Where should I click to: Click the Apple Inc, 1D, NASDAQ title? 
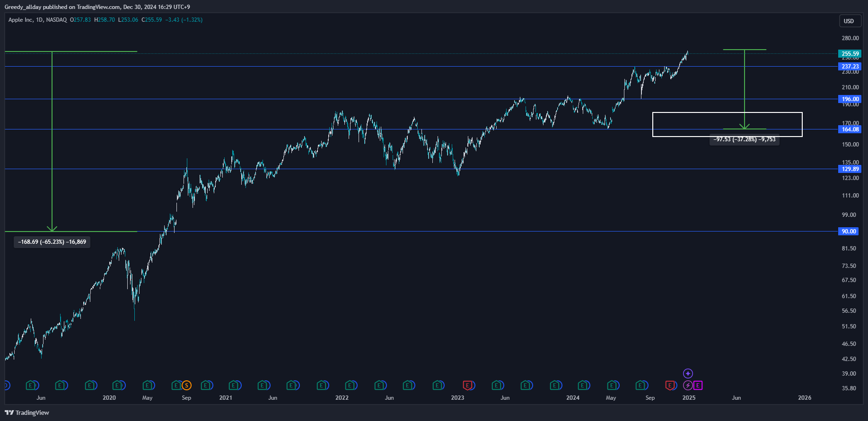(37, 20)
